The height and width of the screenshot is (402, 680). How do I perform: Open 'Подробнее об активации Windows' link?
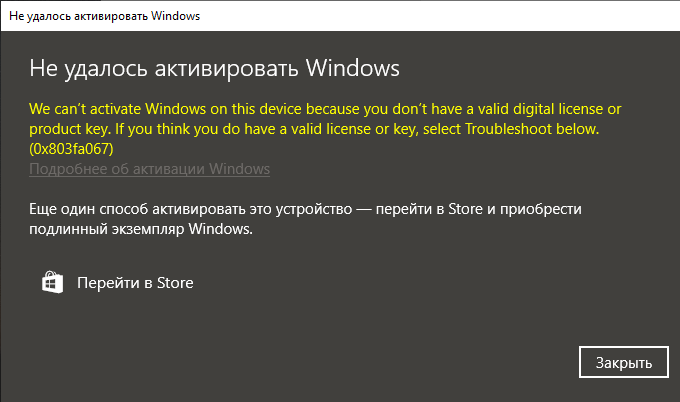tap(150, 169)
